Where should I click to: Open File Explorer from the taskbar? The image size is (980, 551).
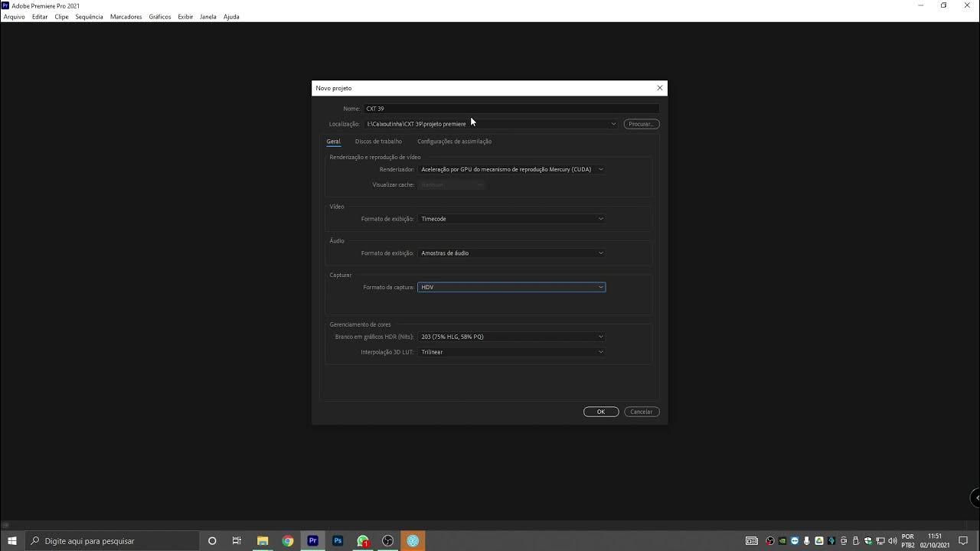263,541
